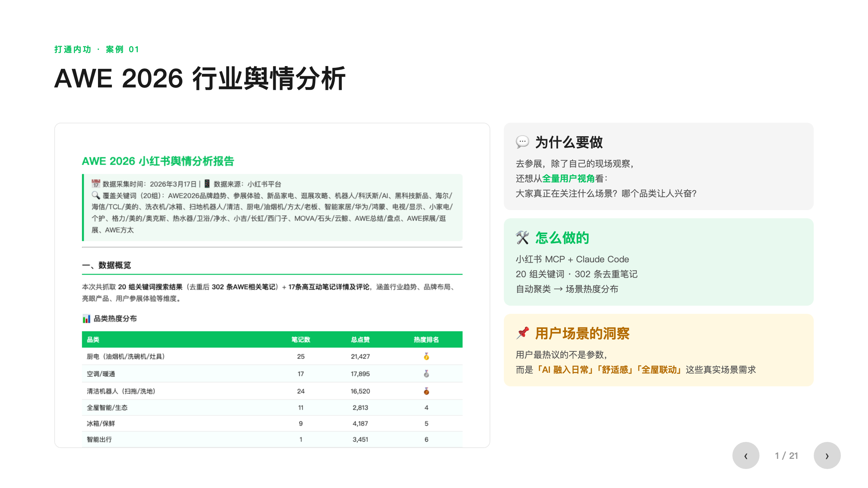This screenshot has width=868, height=488.
Task: Click the line 自动聚类 → 场景热度分布
Action: click(x=567, y=289)
